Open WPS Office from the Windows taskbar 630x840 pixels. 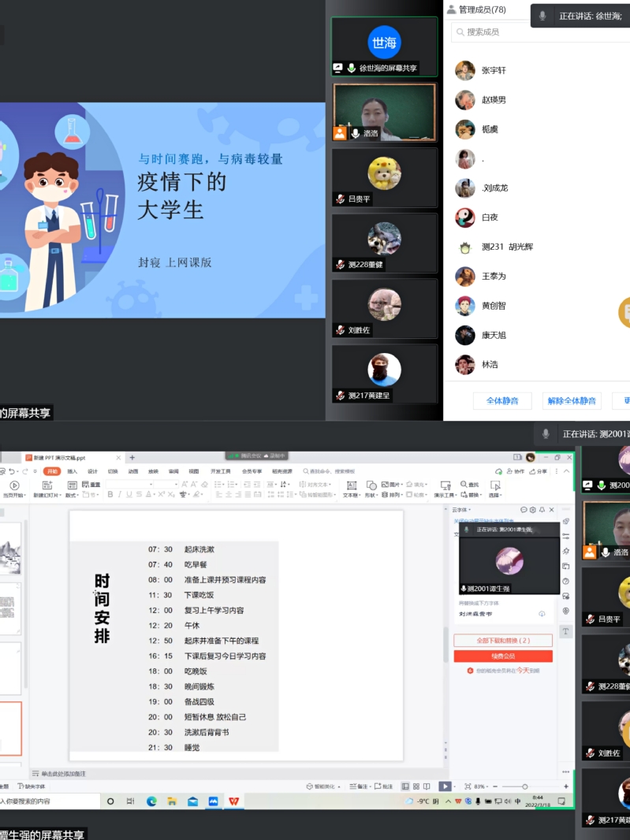coord(234,801)
